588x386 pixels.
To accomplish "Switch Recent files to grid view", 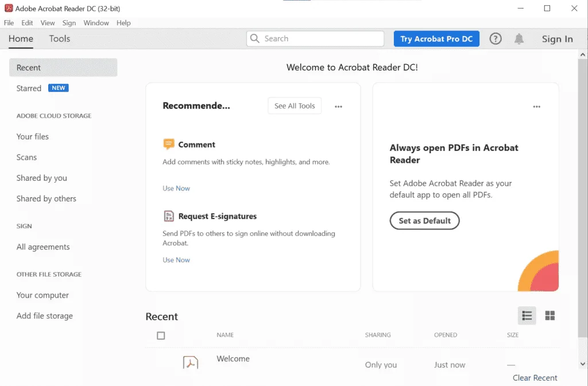I will pyautogui.click(x=550, y=315).
